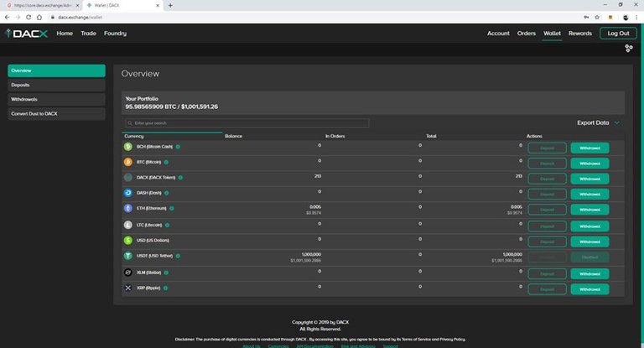This screenshot has height=348, width=644.
Task: Click the DACX Token coin icon
Action: point(128,178)
